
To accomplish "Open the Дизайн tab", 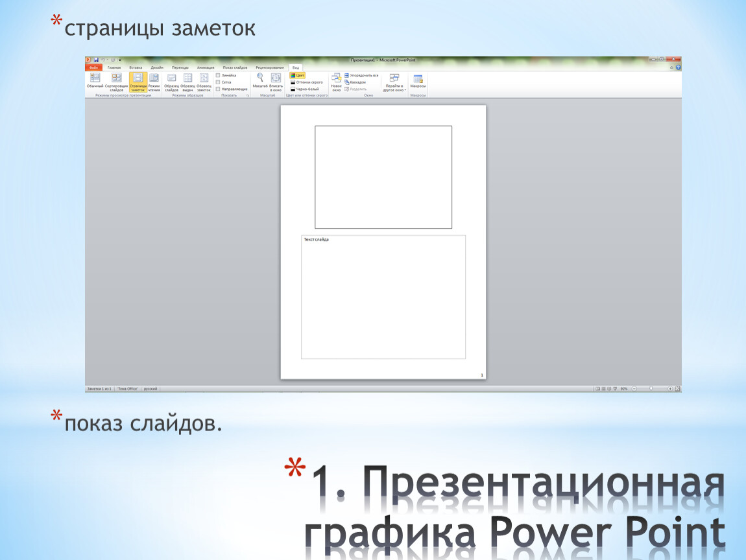I will [x=157, y=67].
